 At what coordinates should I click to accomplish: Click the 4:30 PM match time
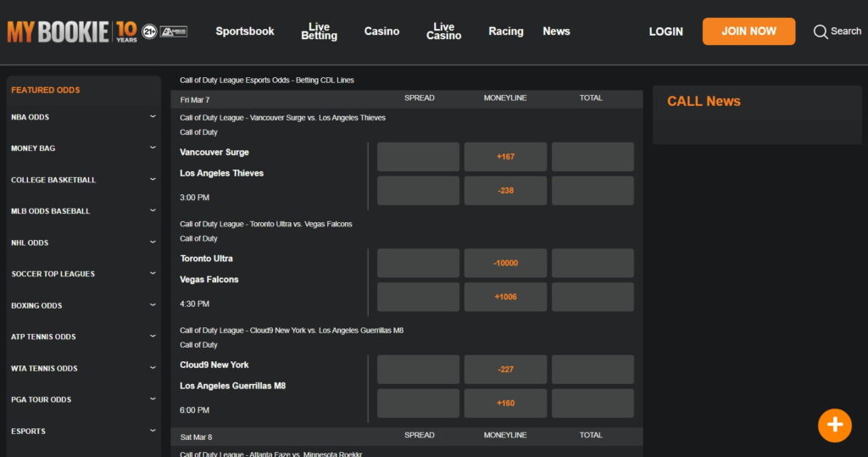coord(194,304)
